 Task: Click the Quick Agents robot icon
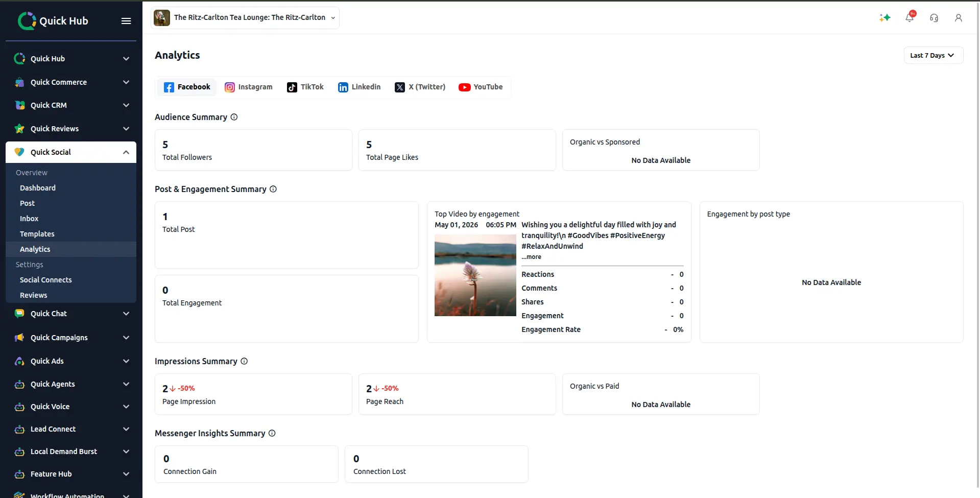[19, 384]
